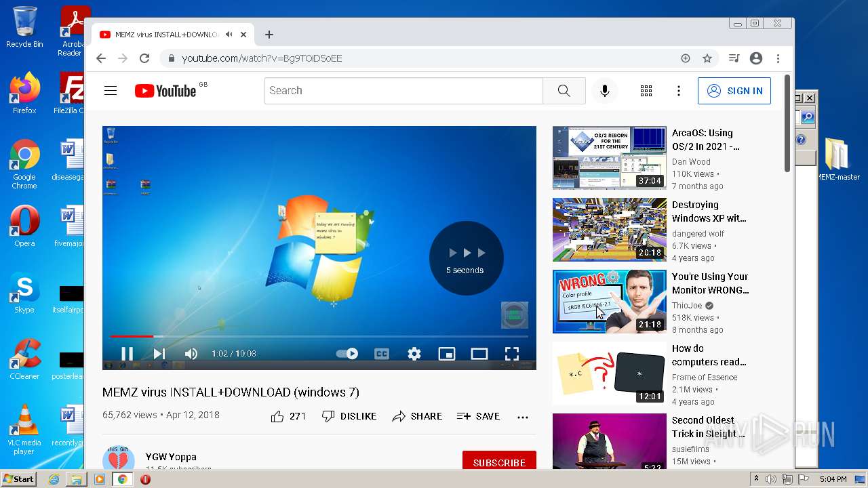Viewport: 868px width, 488px height.
Task: Enable miniplayer mode
Action: tap(447, 353)
